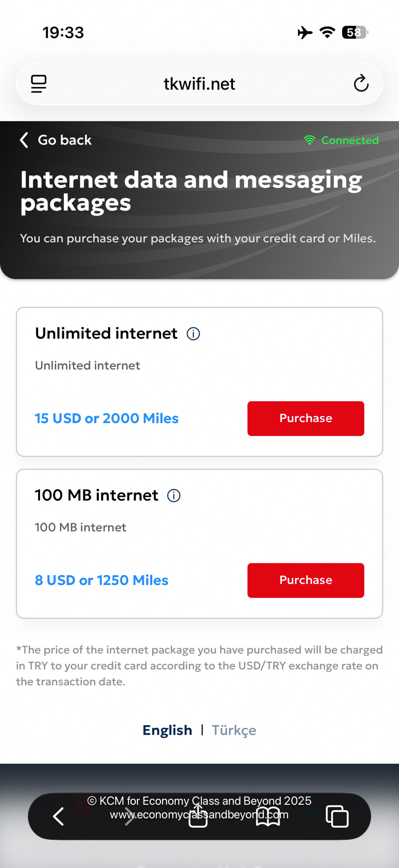Tap the 19:33 clock in status bar

(63, 33)
